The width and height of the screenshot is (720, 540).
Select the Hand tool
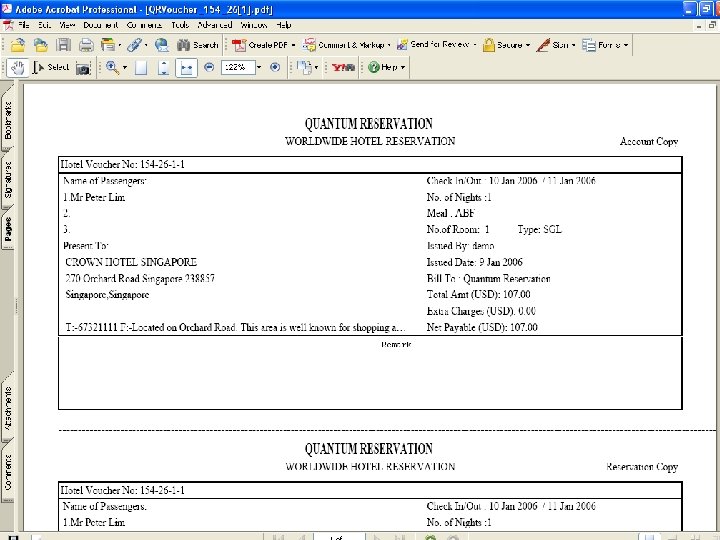(x=18, y=68)
